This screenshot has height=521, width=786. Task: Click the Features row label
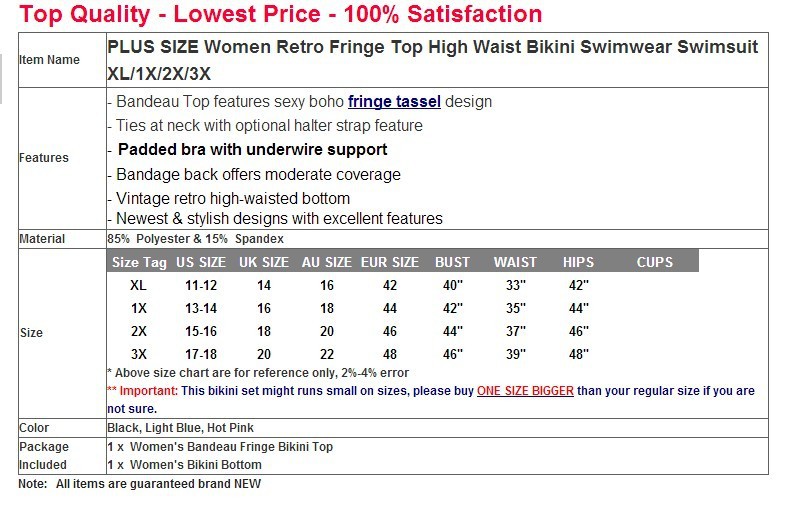click(x=44, y=158)
